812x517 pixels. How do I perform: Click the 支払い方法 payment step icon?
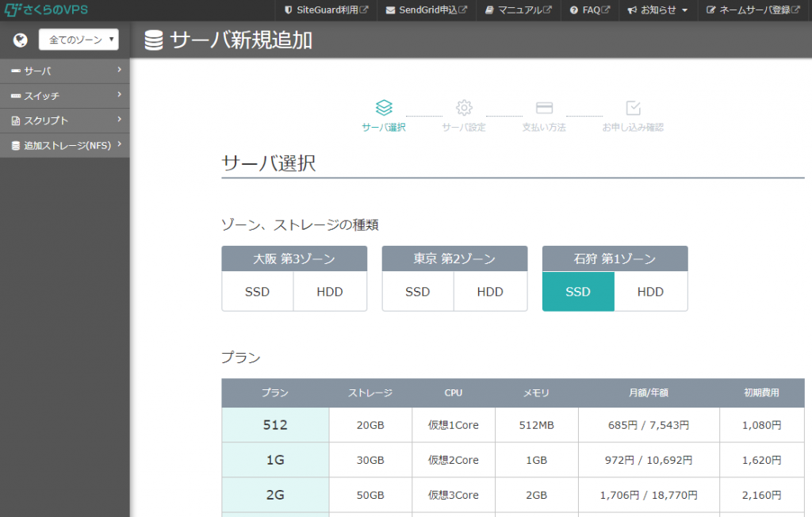click(544, 109)
